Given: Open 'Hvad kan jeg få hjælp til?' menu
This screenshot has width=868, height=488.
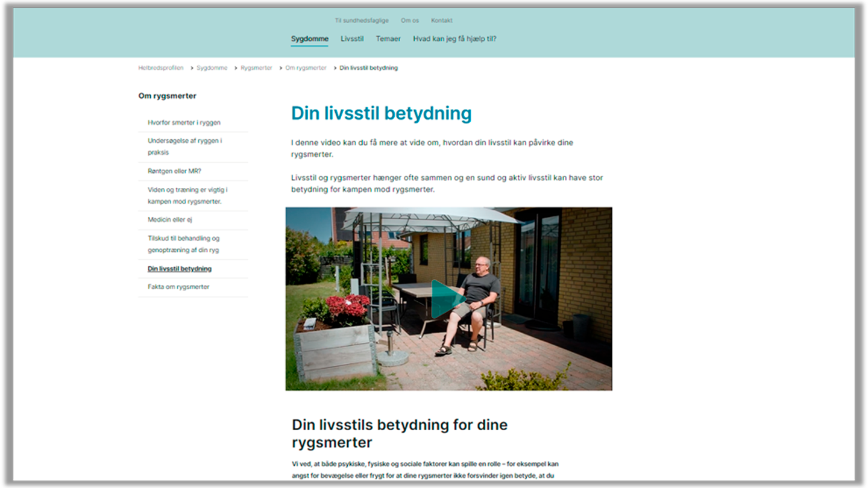Looking at the screenshot, I should click(x=454, y=39).
